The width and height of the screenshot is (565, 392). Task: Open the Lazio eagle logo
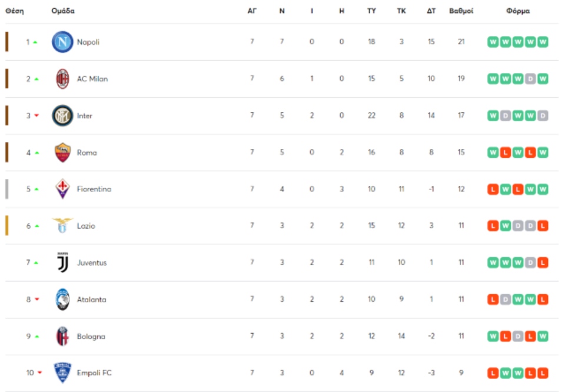point(62,226)
